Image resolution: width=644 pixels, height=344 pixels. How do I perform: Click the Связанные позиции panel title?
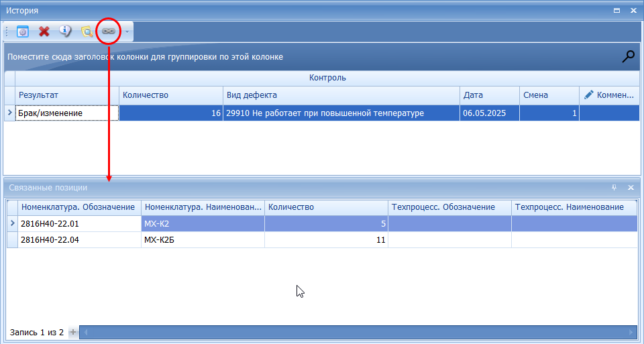48,188
